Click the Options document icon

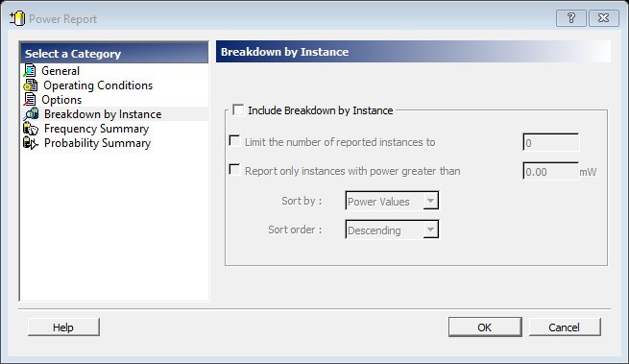tap(30, 100)
